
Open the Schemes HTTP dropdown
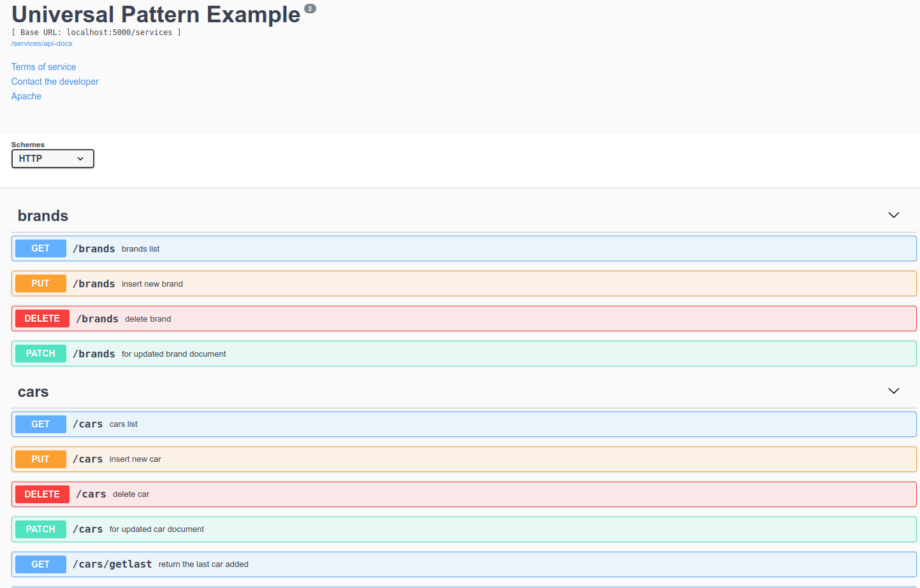tap(53, 159)
